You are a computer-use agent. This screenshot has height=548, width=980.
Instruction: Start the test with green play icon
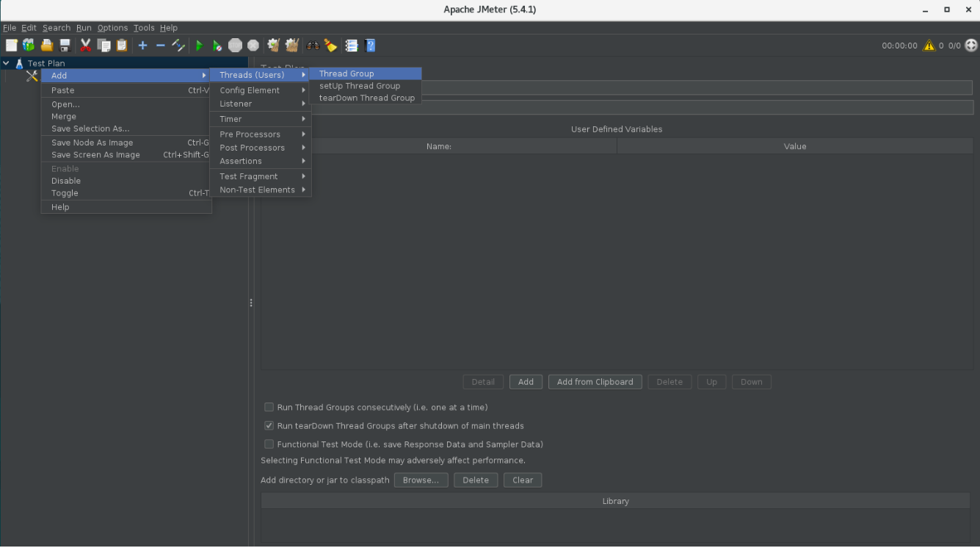click(199, 46)
